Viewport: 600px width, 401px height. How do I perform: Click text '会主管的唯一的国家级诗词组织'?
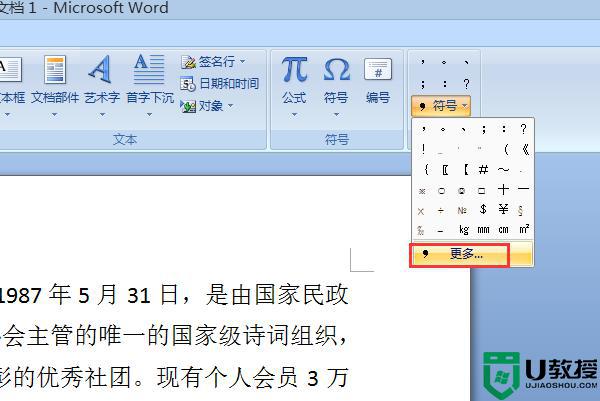point(172,336)
